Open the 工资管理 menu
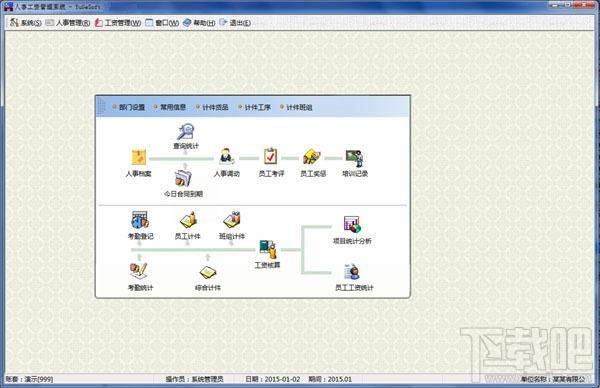This screenshot has width=600, height=388. tap(118, 23)
